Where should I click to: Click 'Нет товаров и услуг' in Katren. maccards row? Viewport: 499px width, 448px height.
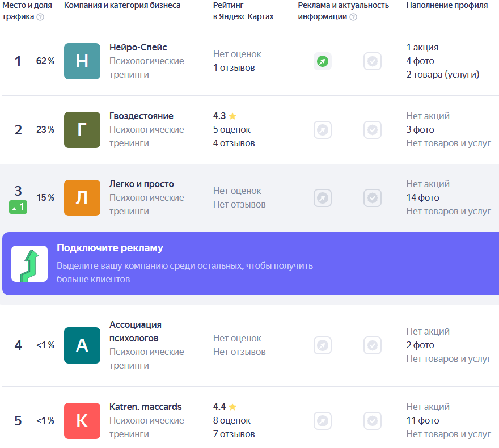pos(449,434)
